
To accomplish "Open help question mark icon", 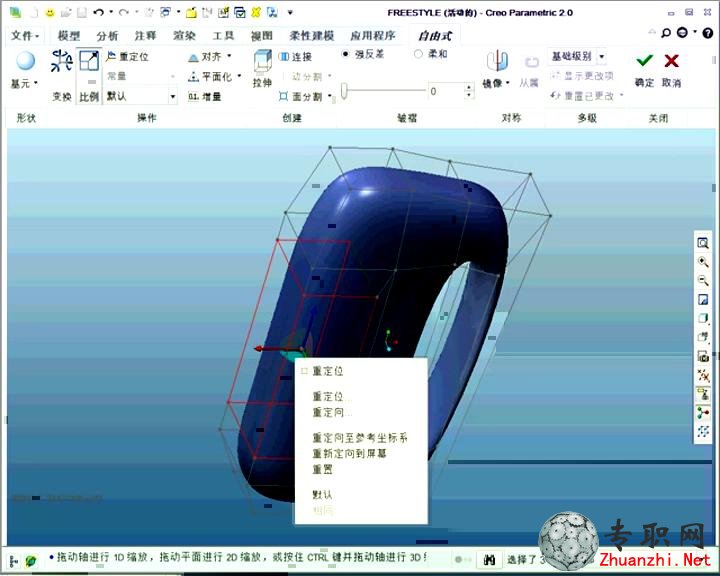I will pos(708,33).
